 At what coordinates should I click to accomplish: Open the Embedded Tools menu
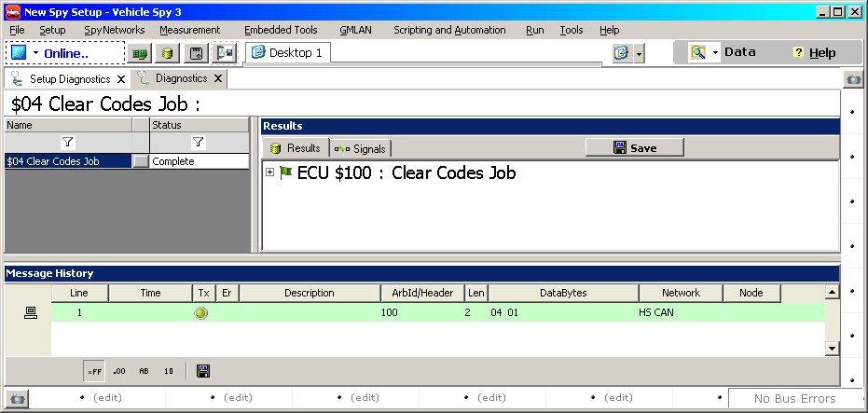tap(281, 30)
